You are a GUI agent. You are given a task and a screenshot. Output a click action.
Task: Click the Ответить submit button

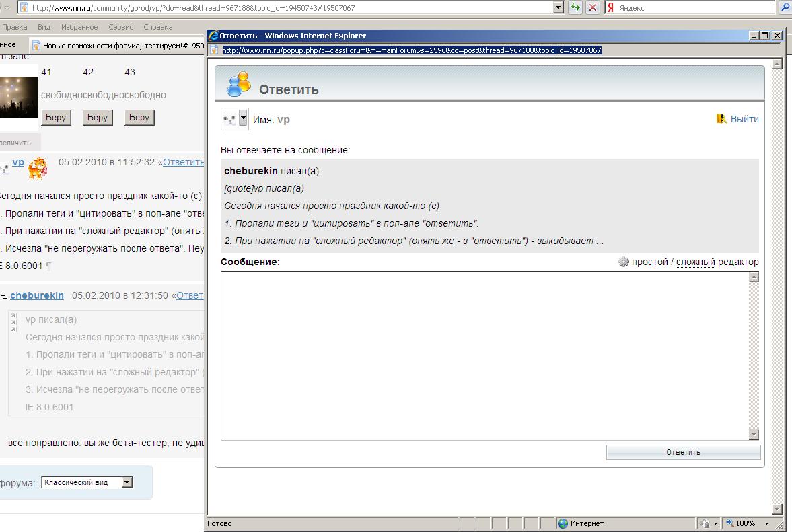click(683, 452)
